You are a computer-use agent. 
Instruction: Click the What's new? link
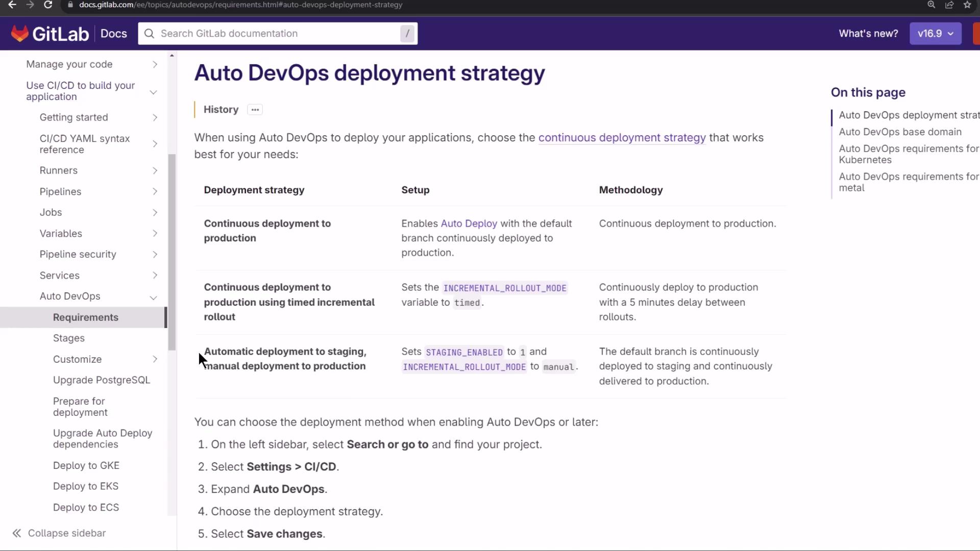[868, 34]
